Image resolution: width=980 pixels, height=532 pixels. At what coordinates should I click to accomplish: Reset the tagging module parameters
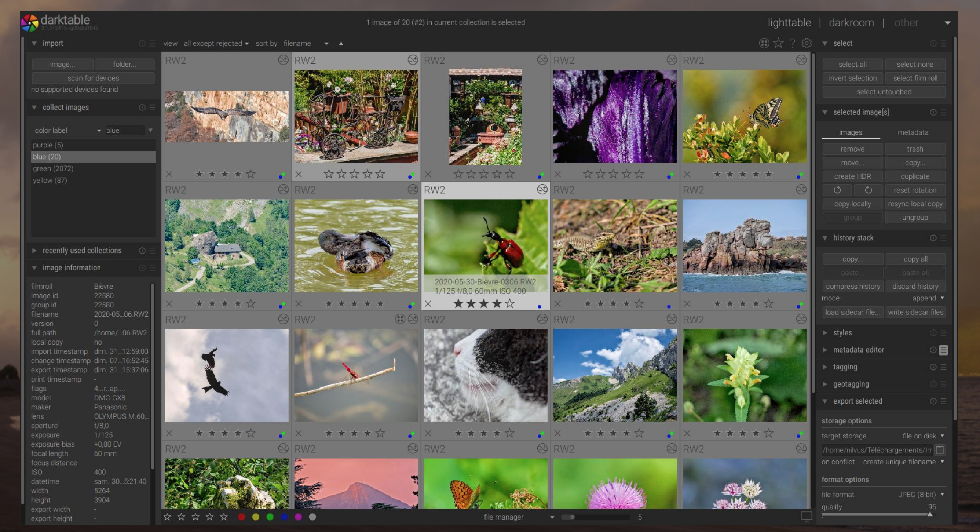point(933,367)
